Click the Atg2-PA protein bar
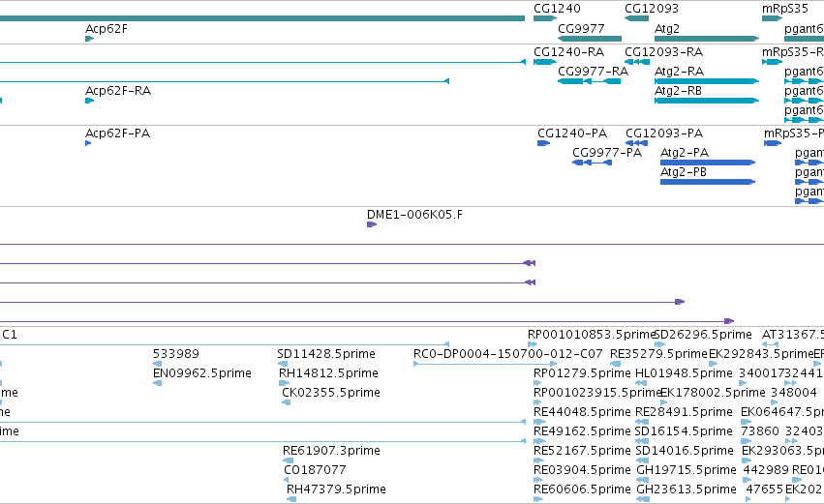 pos(708,163)
